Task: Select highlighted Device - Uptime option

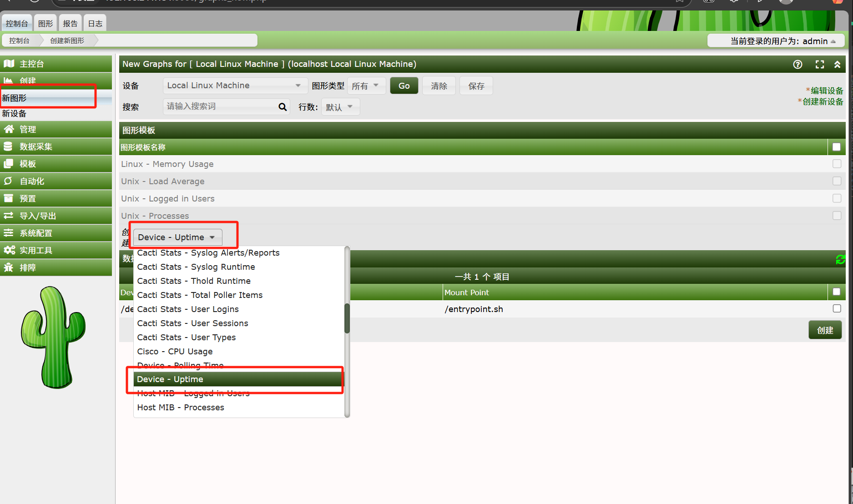Action: (x=239, y=379)
